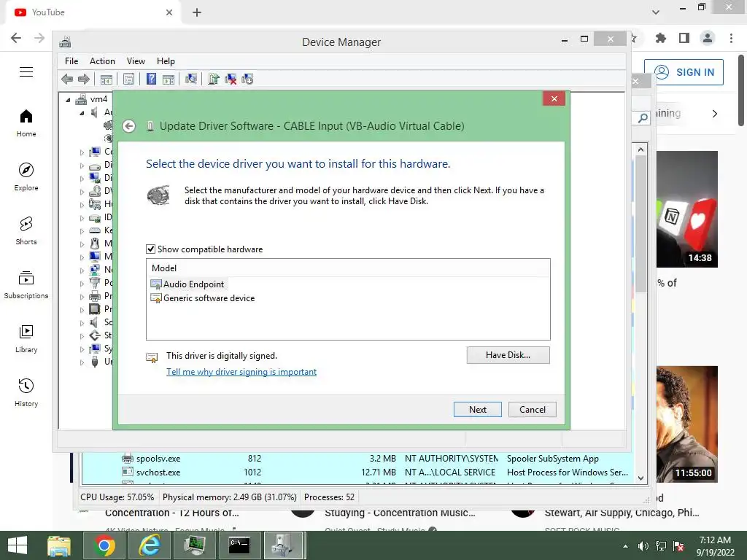The image size is (747, 560).
Task: Expand the Keyboards tree node
Action: coord(82,230)
